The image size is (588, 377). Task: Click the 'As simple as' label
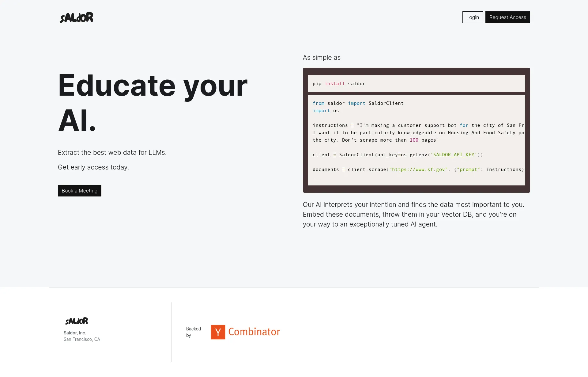[322, 58]
